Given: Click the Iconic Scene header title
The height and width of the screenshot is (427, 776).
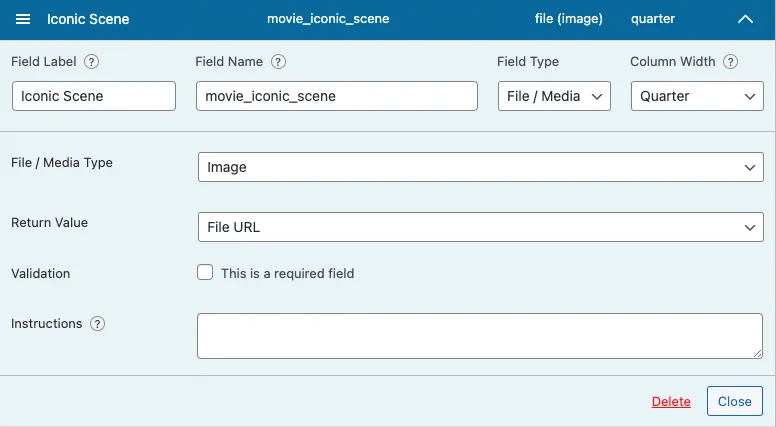Looking at the screenshot, I should coord(88,19).
